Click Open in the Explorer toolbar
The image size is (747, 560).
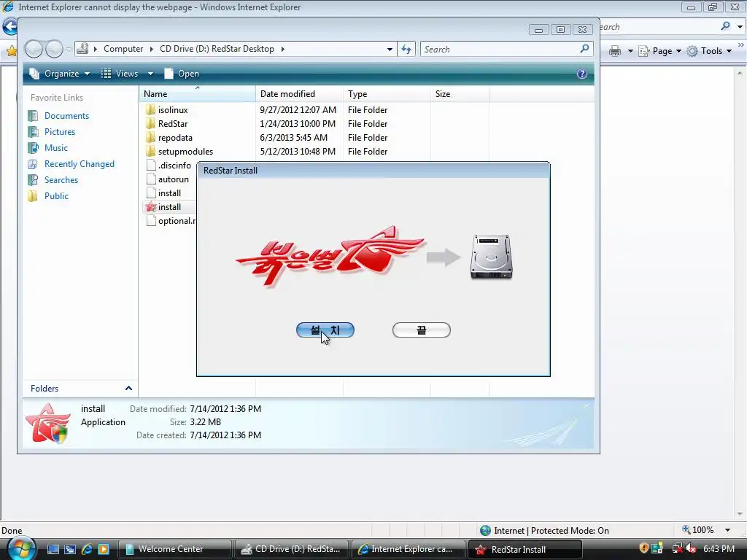pos(182,74)
